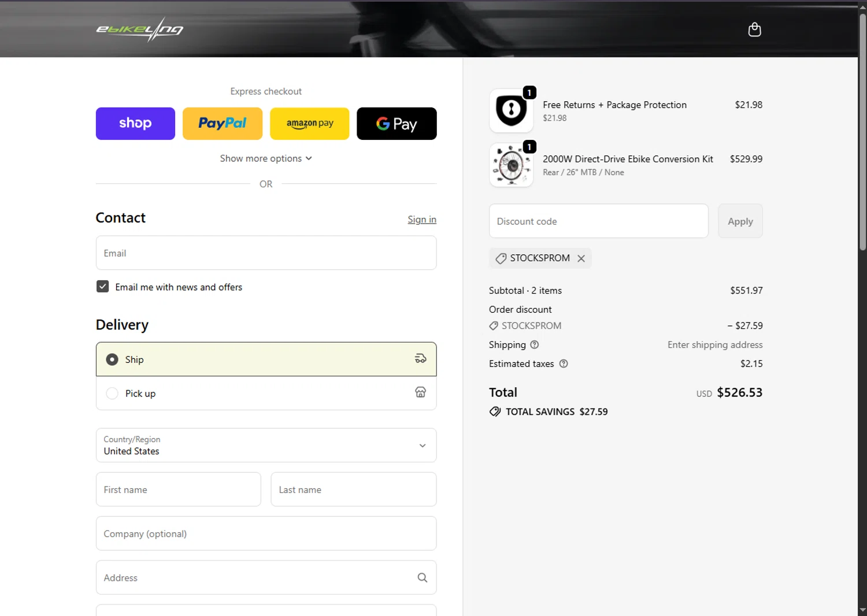The height and width of the screenshot is (616, 867).
Task: Choose Amazon Pay express checkout
Action: 310,124
